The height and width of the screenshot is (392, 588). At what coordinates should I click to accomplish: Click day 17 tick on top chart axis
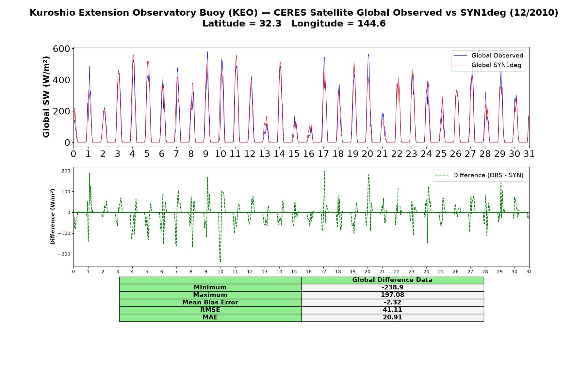[323, 154]
